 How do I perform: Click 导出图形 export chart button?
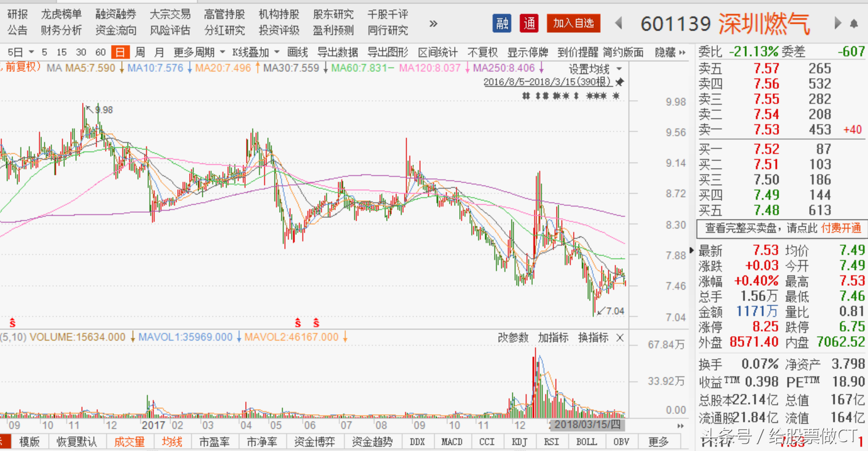388,52
